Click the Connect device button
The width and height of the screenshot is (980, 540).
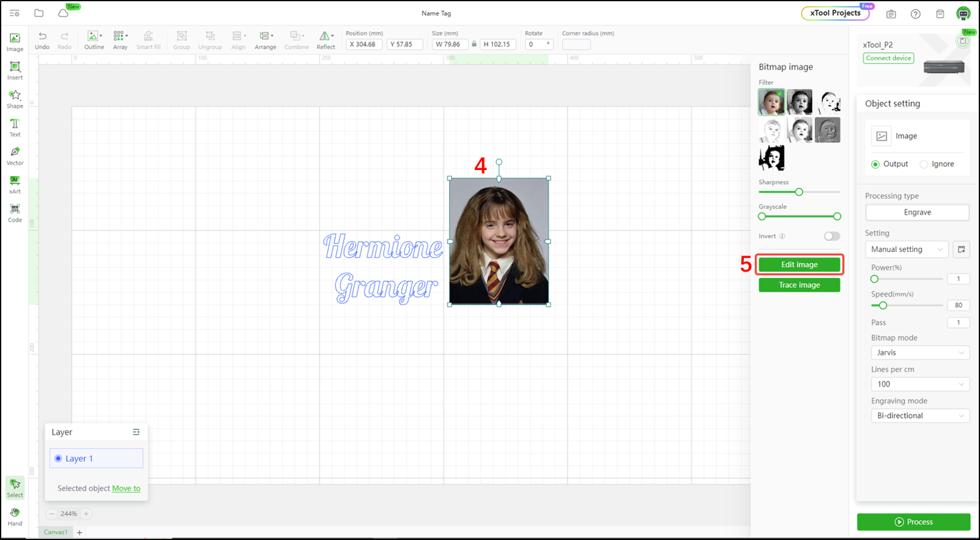coord(888,58)
